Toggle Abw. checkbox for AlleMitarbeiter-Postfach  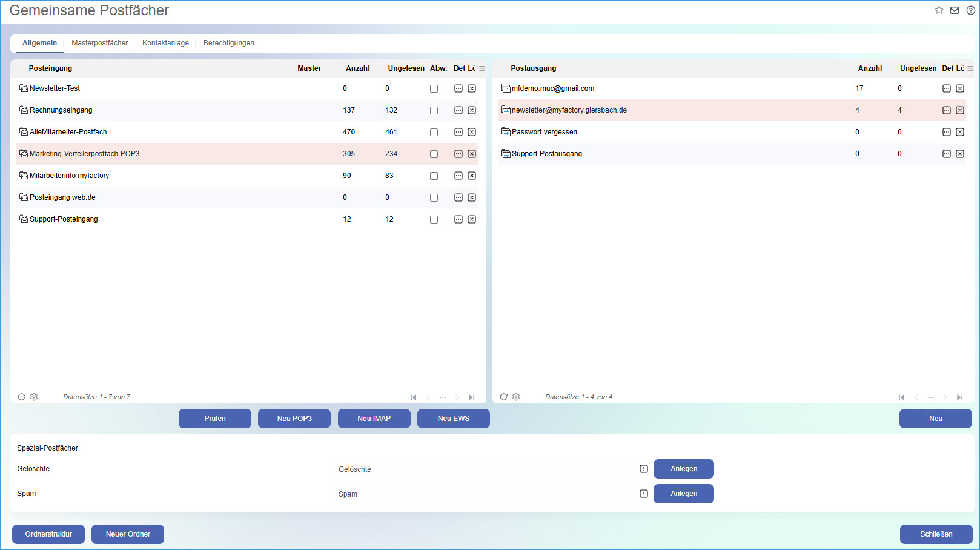click(x=434, y=132)
